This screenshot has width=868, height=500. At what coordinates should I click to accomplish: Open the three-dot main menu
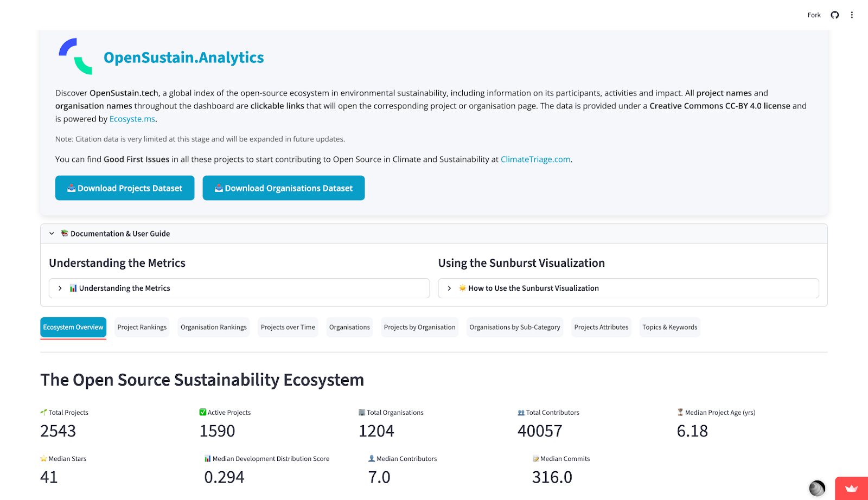852,15
